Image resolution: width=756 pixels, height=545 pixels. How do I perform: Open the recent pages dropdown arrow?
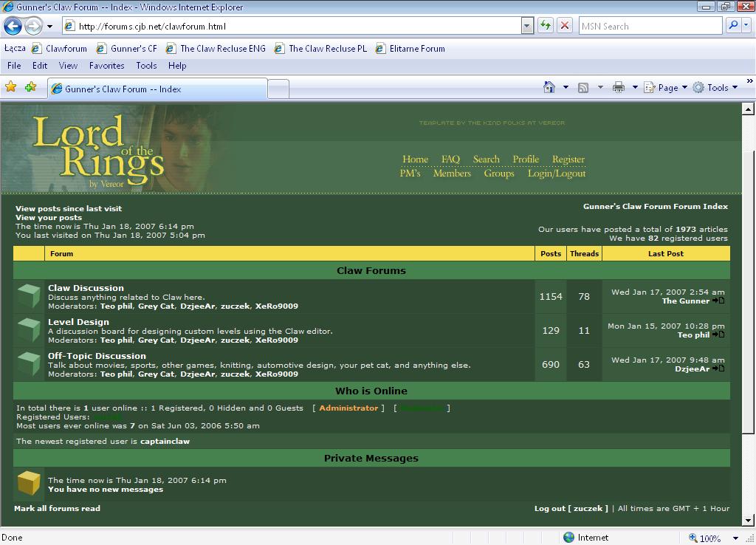click(49, 27)
